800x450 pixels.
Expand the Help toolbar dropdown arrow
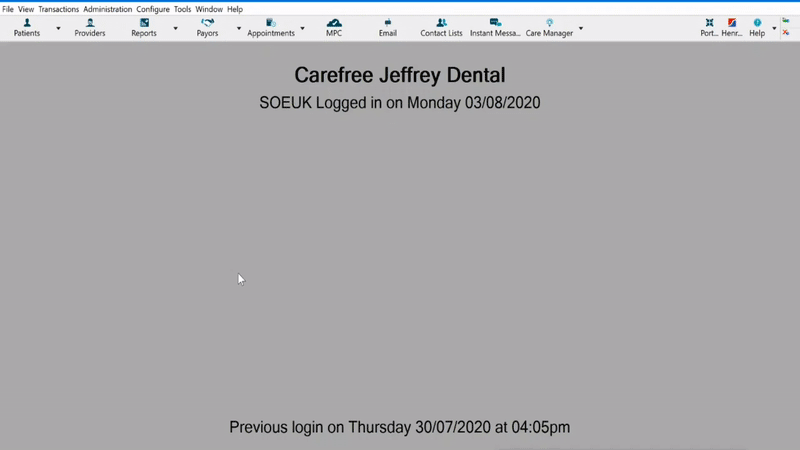774,28
